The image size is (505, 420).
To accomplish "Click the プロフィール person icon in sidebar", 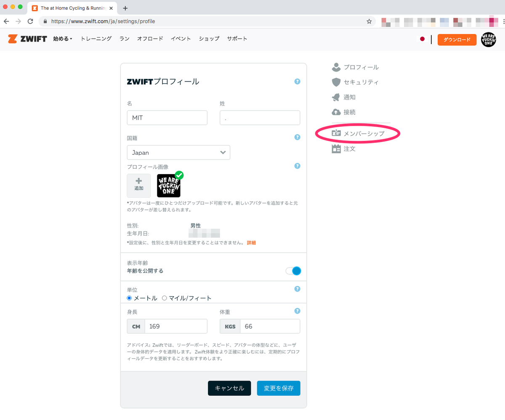I will point(336,67).
